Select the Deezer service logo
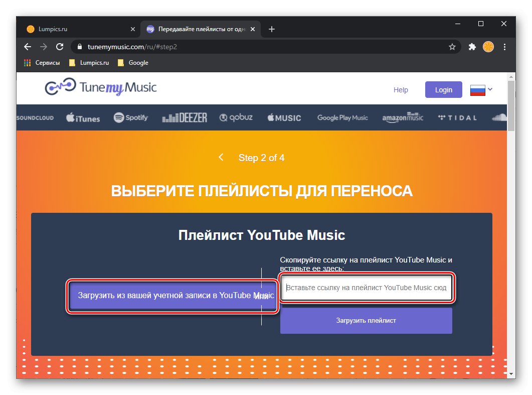Viewport: 532px width, 395px height. [185, 118]
